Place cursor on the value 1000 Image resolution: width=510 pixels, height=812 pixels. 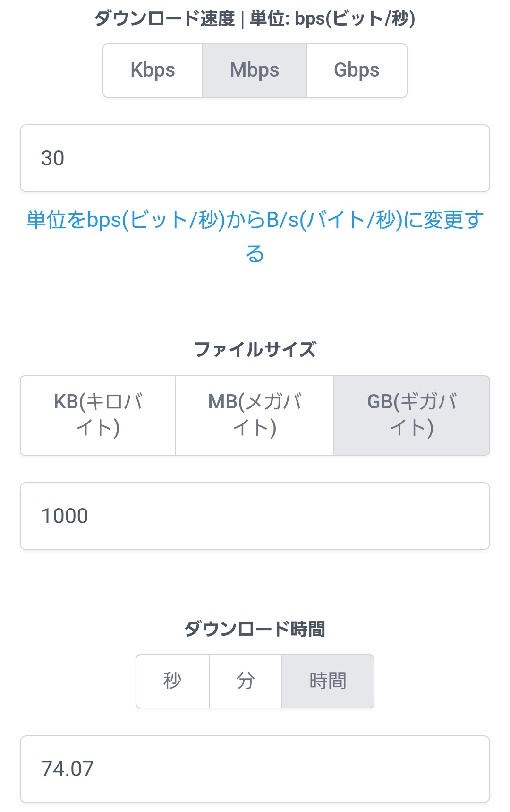tap(65, 516)
